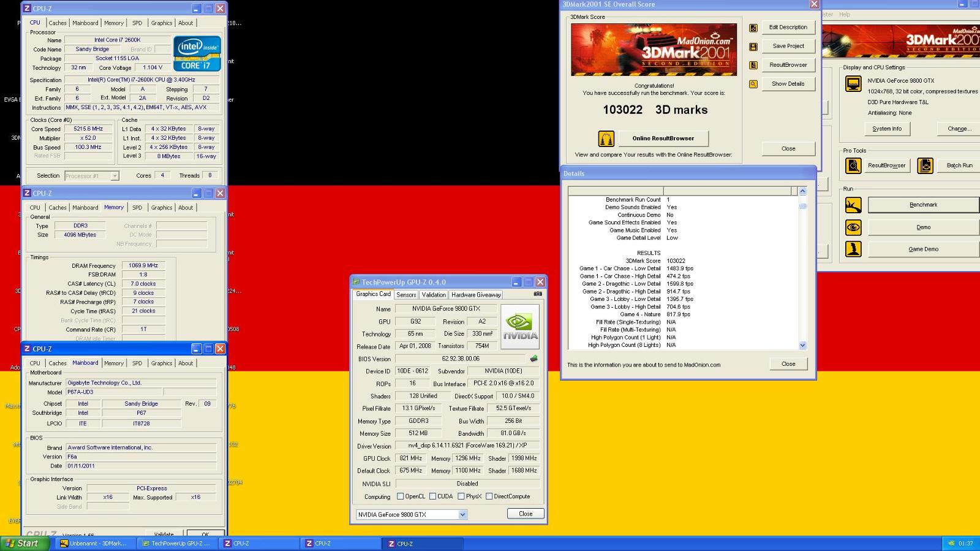Click the Demo button in 3DMark main window
980x551 pixels.
[924, 227]
